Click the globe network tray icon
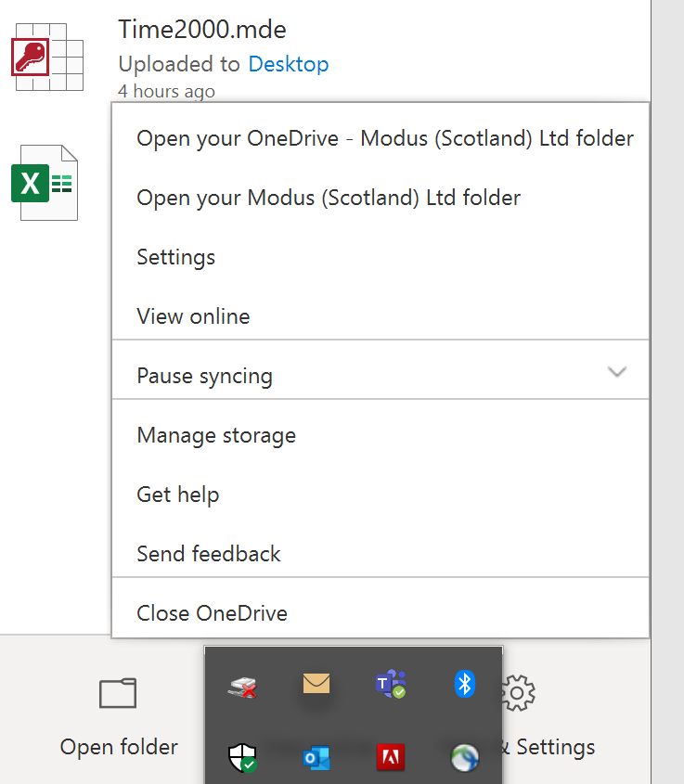 pyautogui.click(x=464, y=757)
